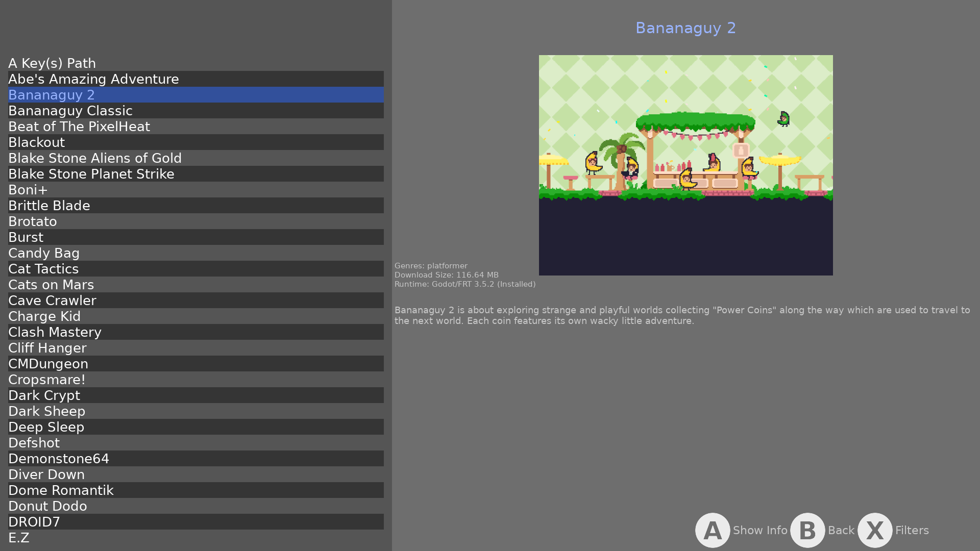This screenshot has height=551, width=980.
Task: Click the Filters label text
Action: tap(912, 531)
